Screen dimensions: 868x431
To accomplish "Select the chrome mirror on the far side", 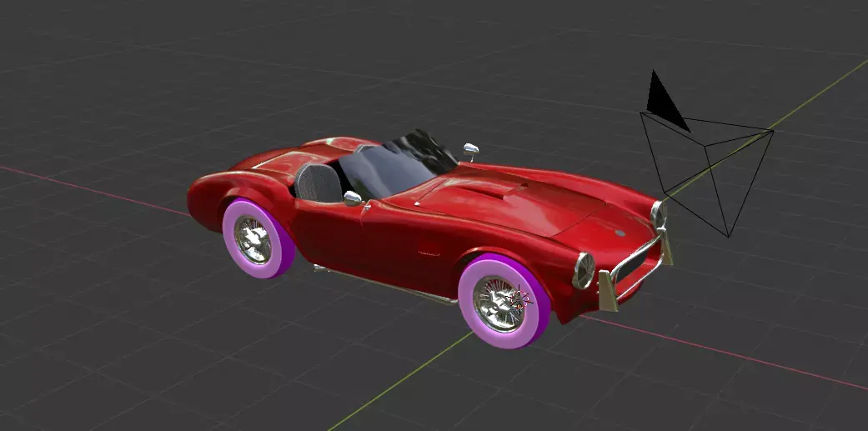I will tap(470, 149).
